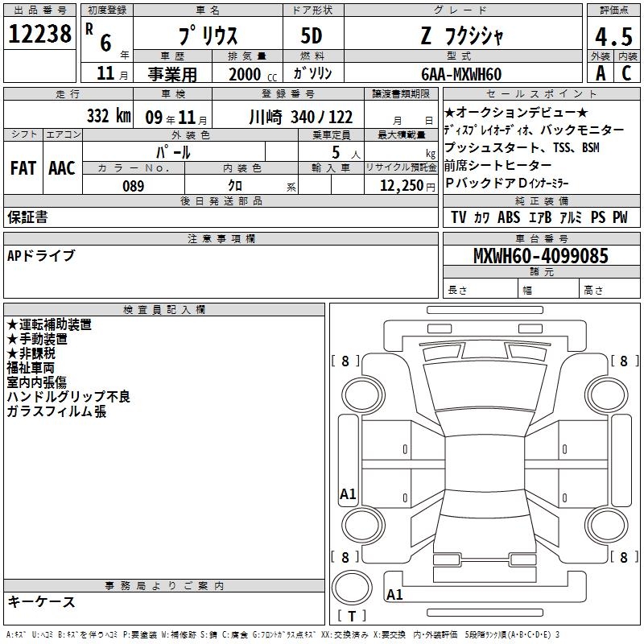Click the lot number 12238
The image size is (644, 644).
pos(39,34)
